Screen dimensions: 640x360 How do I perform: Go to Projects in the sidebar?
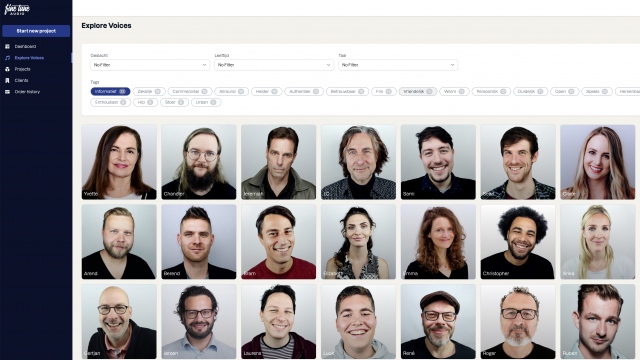click(22, 69)
